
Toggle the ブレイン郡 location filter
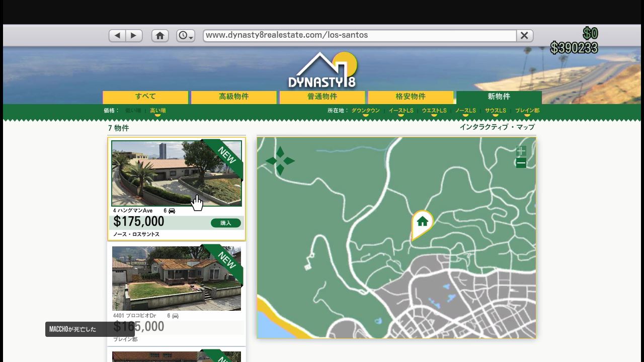pyautogui.click(x=527, y=111)
